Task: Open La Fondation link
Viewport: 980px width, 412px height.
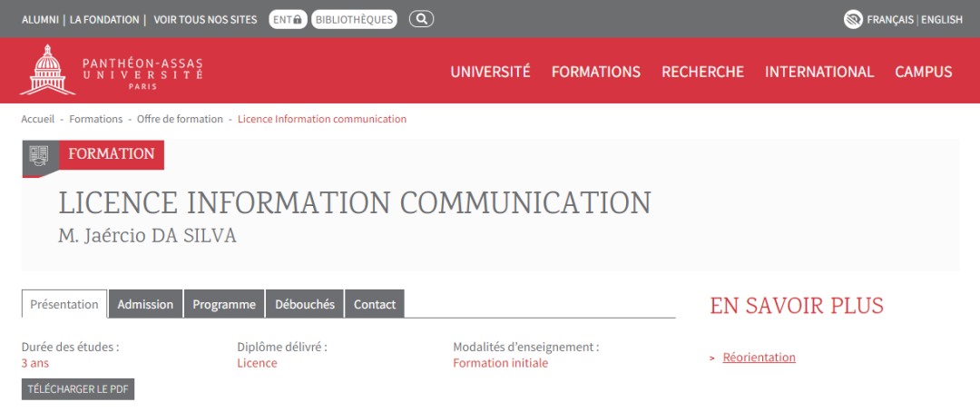Action: tap(104, 19)
